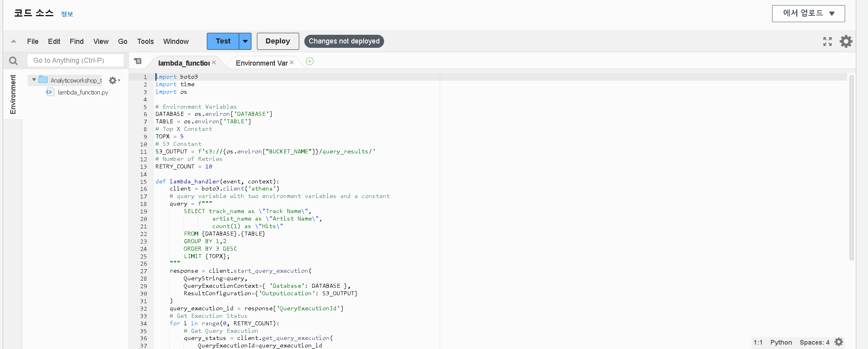Open the Find menu

point(77,42)
